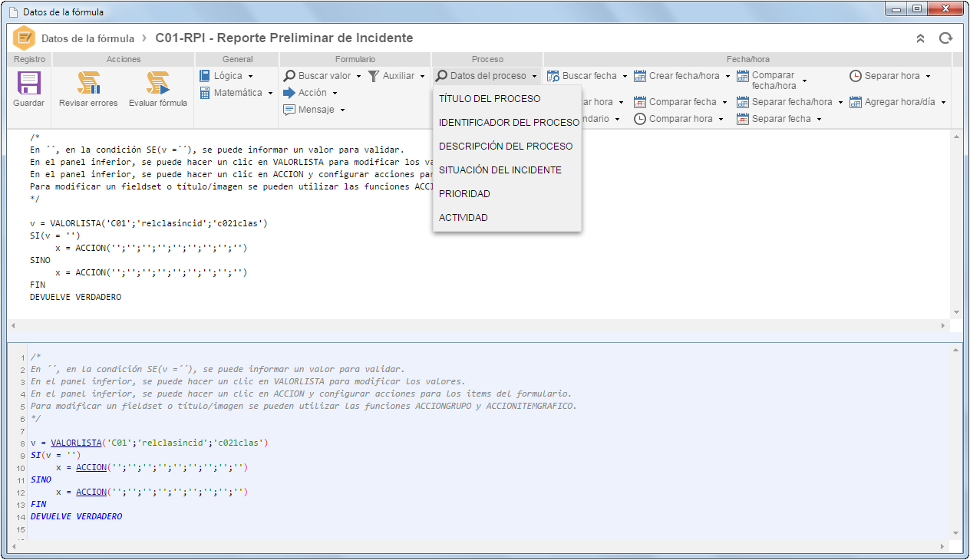Click the hexagon formula logo icon

25,38
